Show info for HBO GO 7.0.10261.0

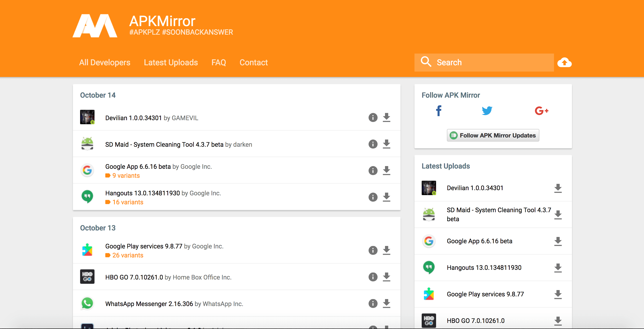pos(373,277)
